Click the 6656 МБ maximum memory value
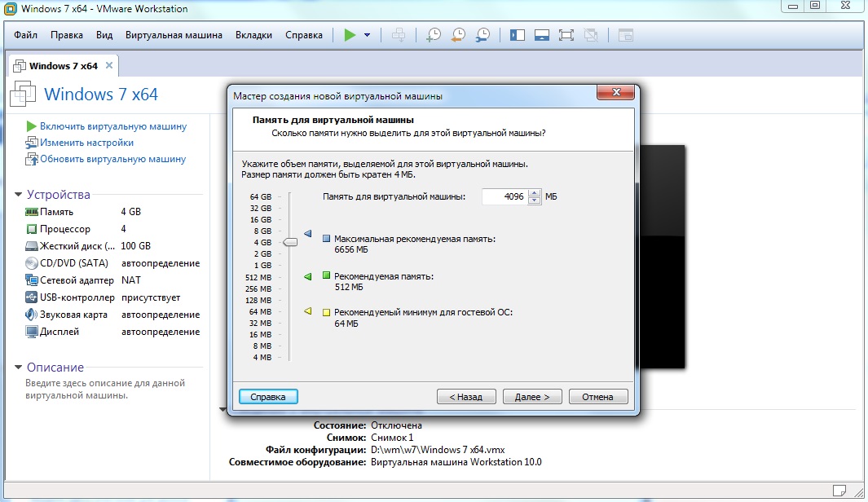868x502 pixels. 351,249
